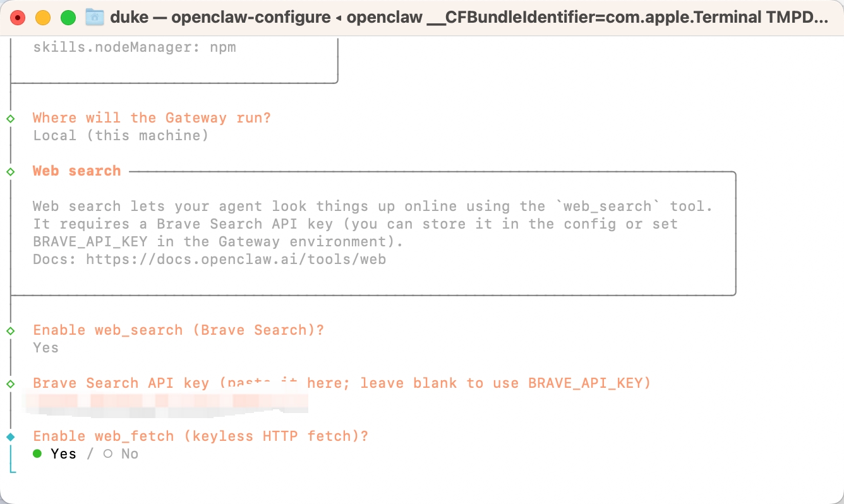This screenshot has height=504, width=844.
Task: Click the diamond marker next to Web search heading
Action: pyautogui.click(x=10, y=172)
